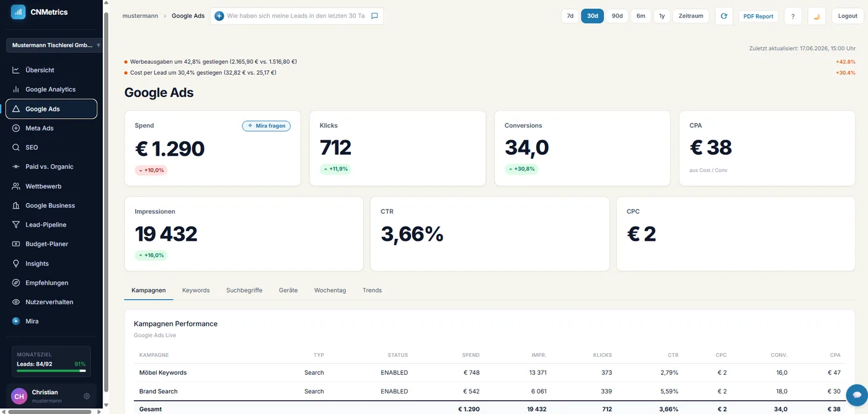Go to mustermann breadcrumb link

click(x=139, y=16)
